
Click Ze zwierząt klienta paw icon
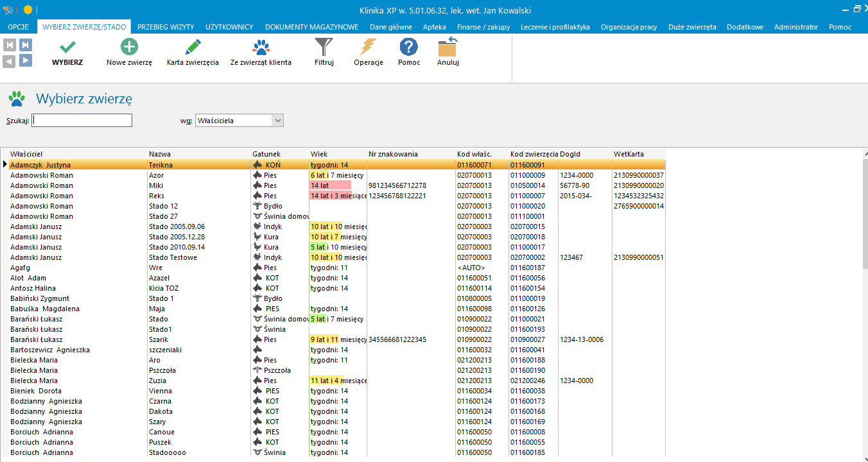261,47
